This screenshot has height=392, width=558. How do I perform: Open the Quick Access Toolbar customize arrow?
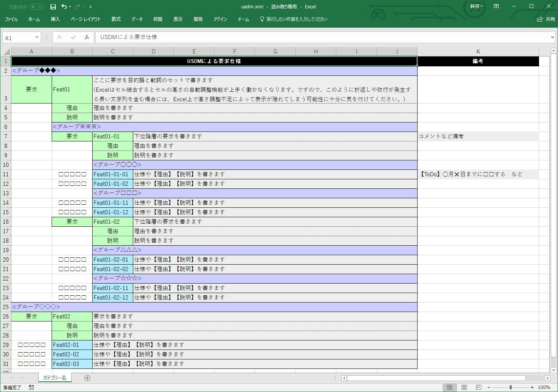click(x=90, y=7)
